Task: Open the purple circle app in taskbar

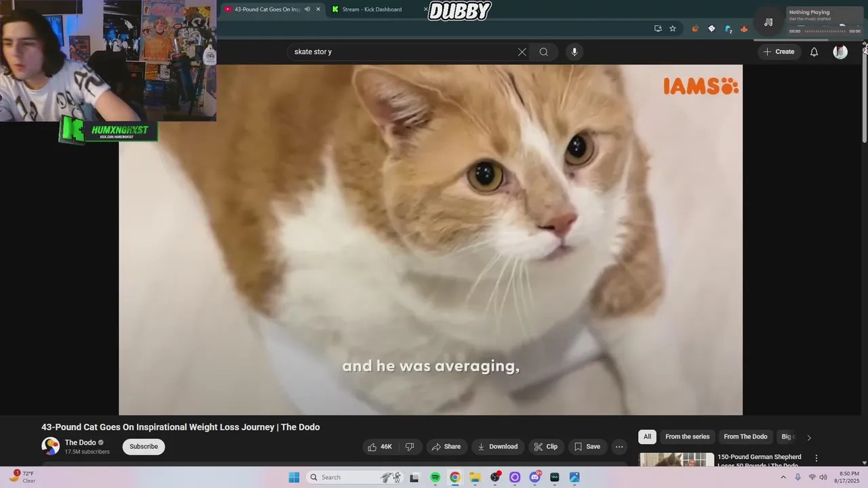Action: tap(515, 477)
